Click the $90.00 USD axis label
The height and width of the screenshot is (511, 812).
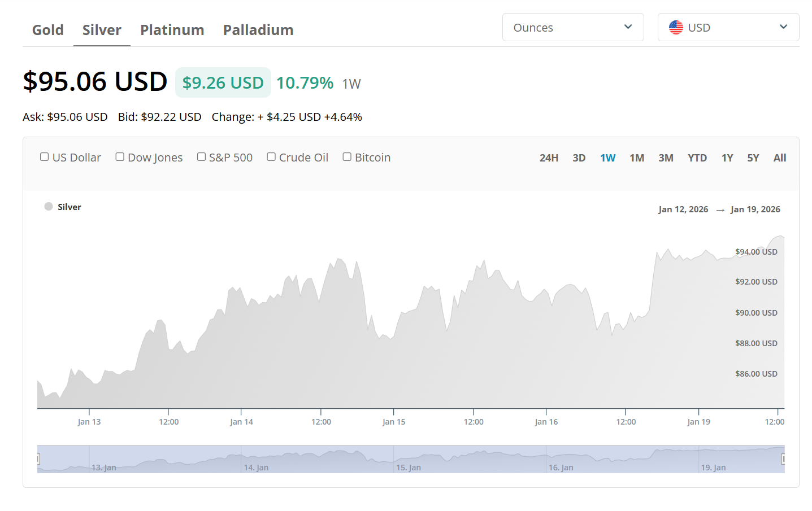756,313
